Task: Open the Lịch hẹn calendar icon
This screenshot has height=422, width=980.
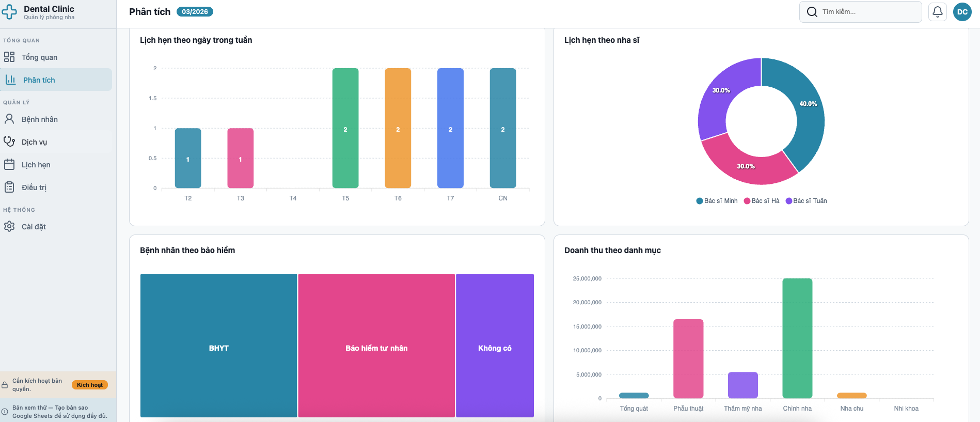Action: [x=9, y=164]
